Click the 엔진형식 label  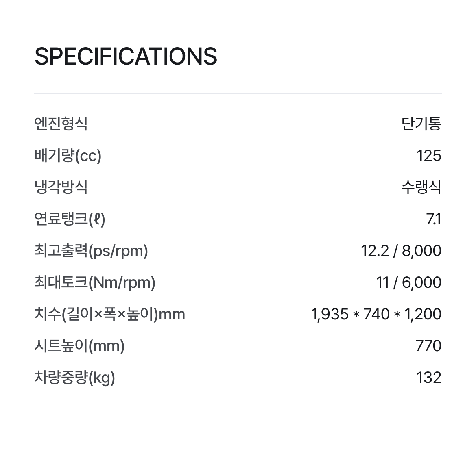coord(61,124)
